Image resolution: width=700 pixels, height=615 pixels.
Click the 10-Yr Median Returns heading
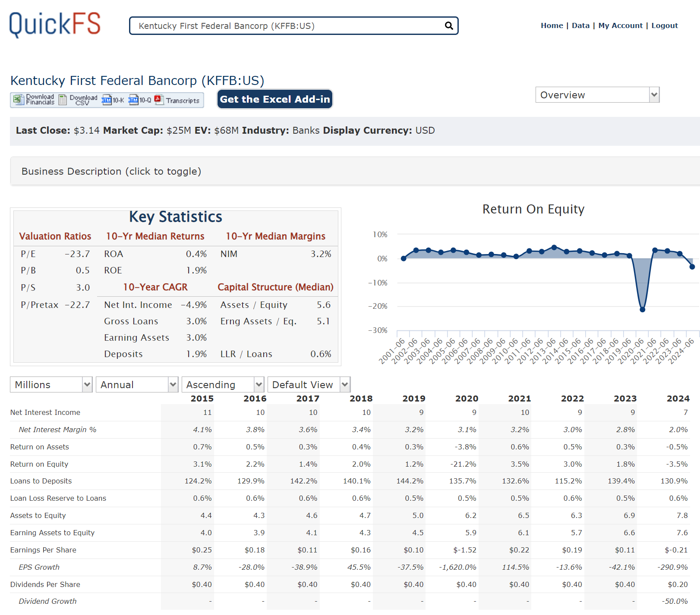tap(155, 236)
